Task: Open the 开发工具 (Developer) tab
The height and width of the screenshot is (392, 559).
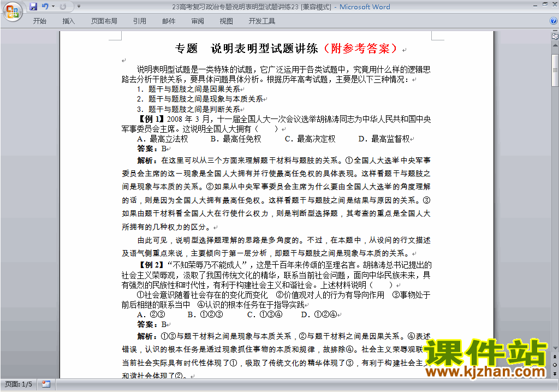Action: point(262,21)
